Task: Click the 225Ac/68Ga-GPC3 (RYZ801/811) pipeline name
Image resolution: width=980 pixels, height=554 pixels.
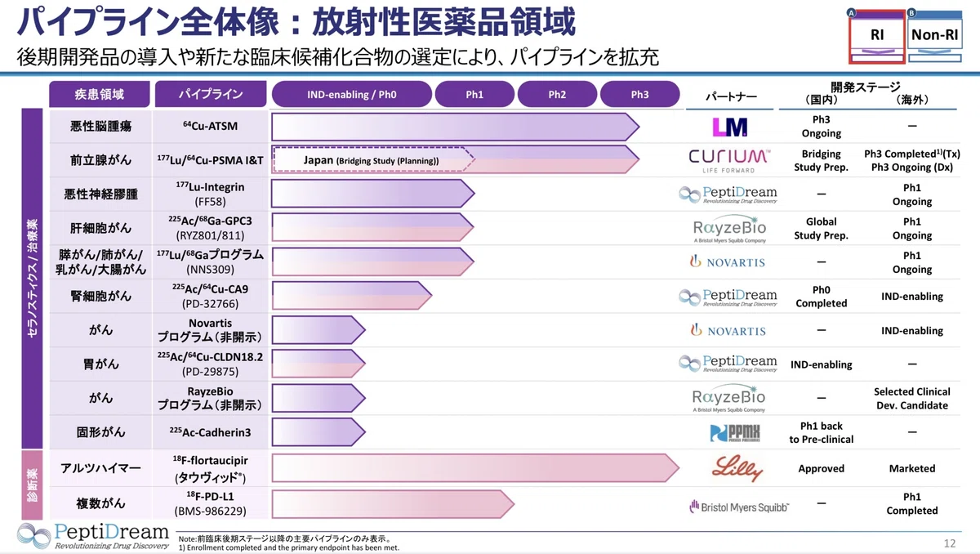Action: pos(210,228)
